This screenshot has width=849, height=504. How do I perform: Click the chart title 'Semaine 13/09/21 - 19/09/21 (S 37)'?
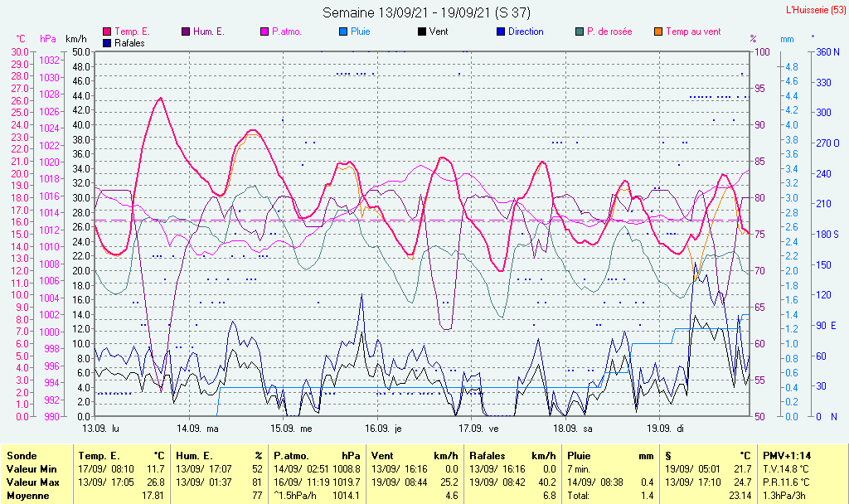click(x=427, y=12)
